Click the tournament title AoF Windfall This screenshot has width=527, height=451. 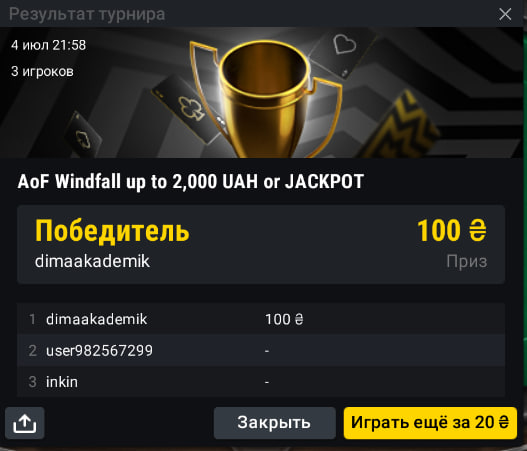pos(191,182)
